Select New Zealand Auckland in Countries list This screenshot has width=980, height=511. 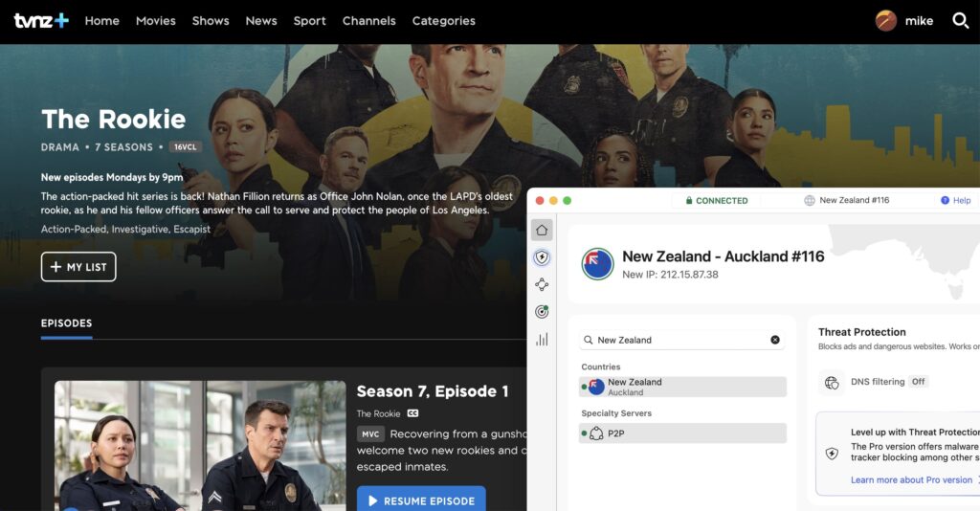(682, 387)
